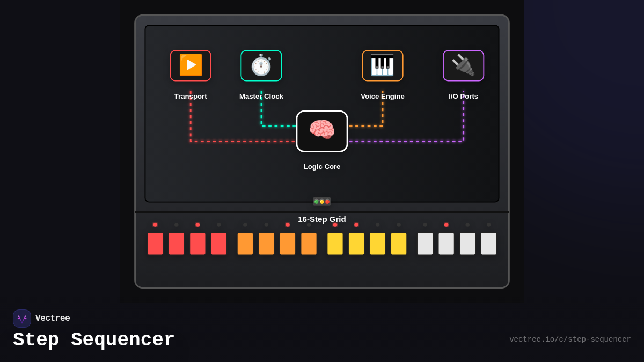Screen dimensions: 644x362
Task: Select the Voice Engine keyboard icon
Action: click(383, 65)
